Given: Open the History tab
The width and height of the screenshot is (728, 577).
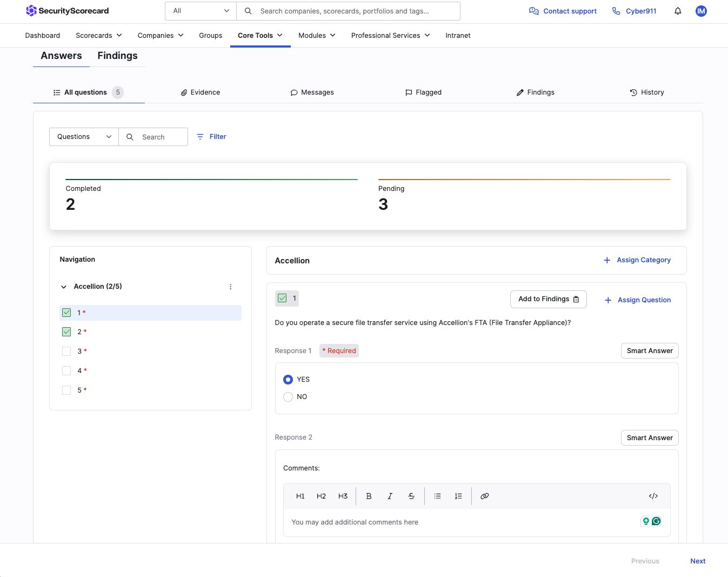Looking at the screenshot, I should tap(647, 92).
